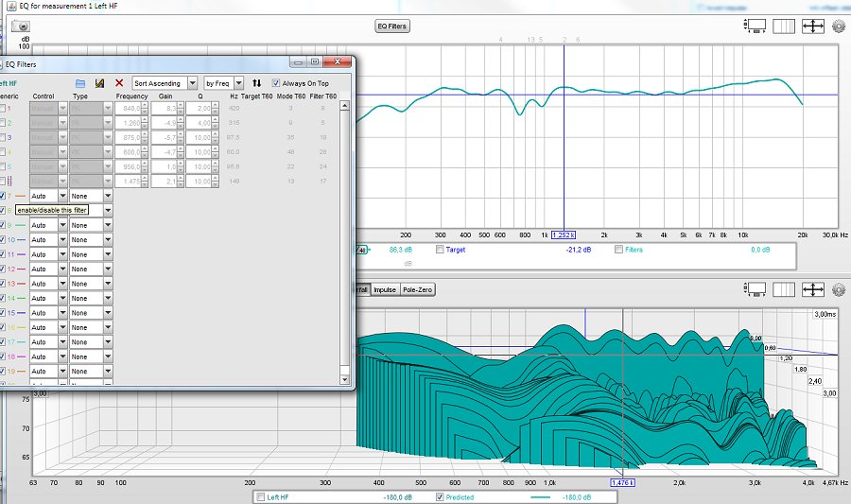The image size is (851, 504).
Task: Click the 3,00ms waterfall time label
Action: pyautogui.click(x=825, y=314)
